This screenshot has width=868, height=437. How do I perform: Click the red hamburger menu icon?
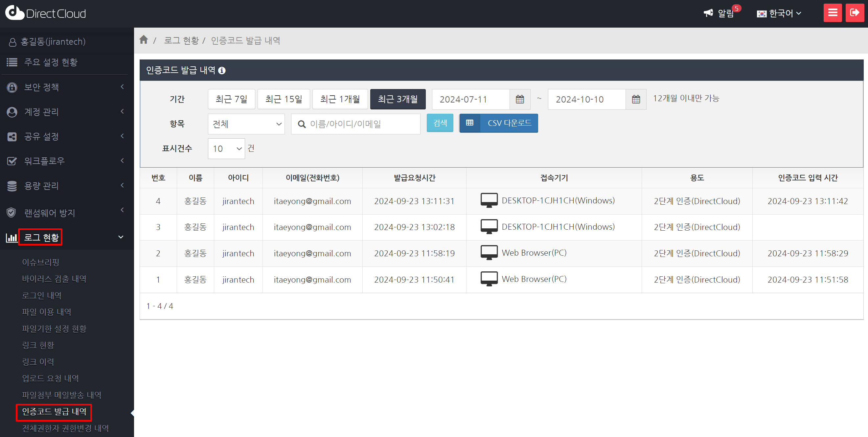tap(832, 13)
